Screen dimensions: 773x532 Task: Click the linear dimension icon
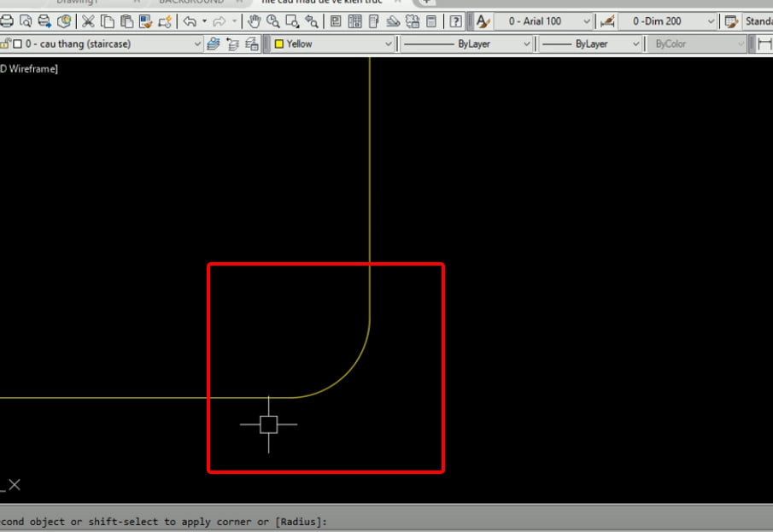coord(764,44)
